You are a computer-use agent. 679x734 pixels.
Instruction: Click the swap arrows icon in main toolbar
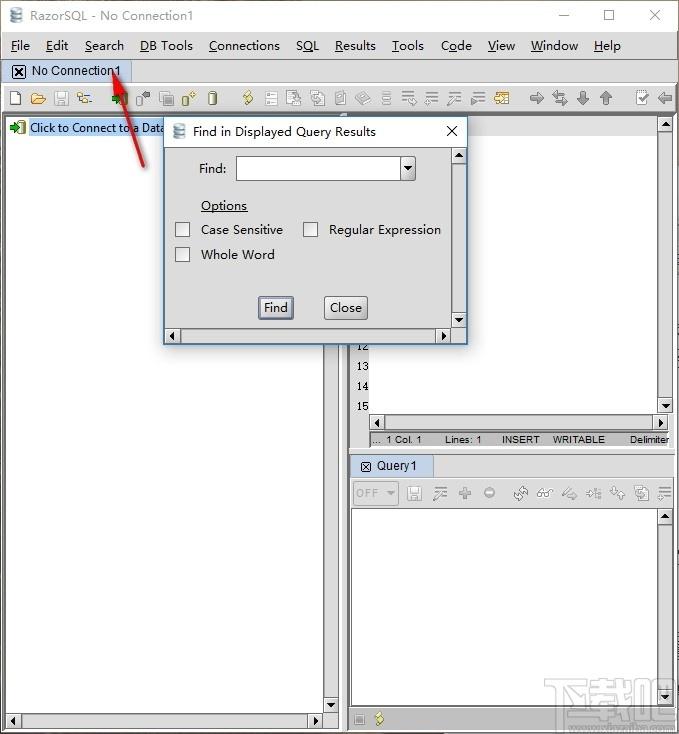(x=560, y=98)
